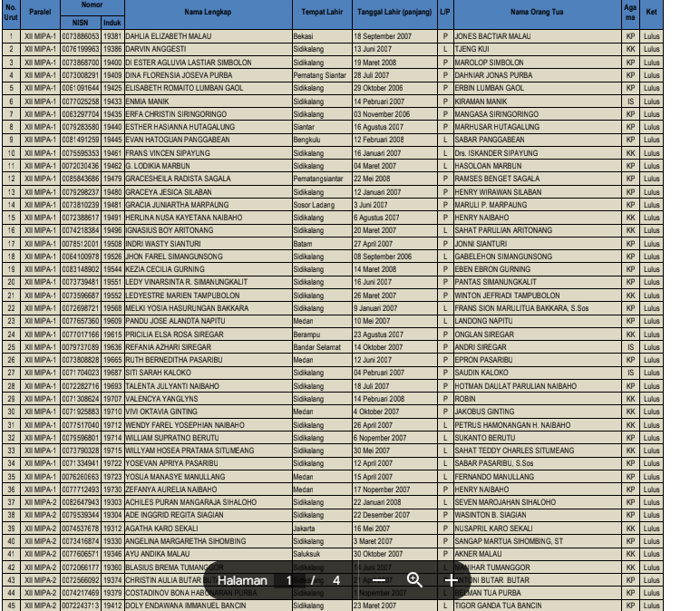Click date 08 September 2006

pyautogui.click(x=383, y=257)
